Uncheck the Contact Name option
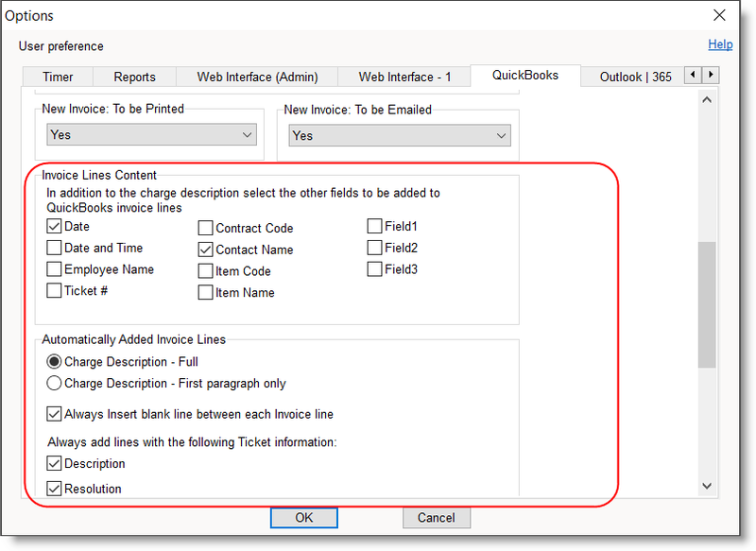The width and height of the screenshot is (756, 551). [x=205, y=250]
